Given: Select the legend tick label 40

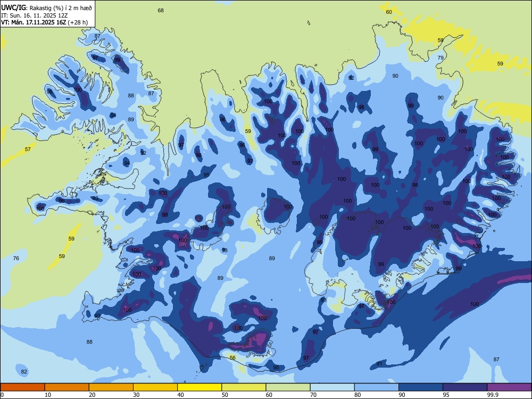Looking at the screenshot, I should [x=181, y=395].
